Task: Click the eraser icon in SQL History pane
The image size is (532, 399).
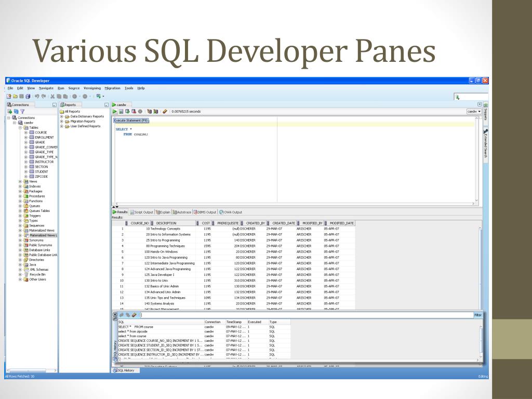Action: tap(134, 315)
